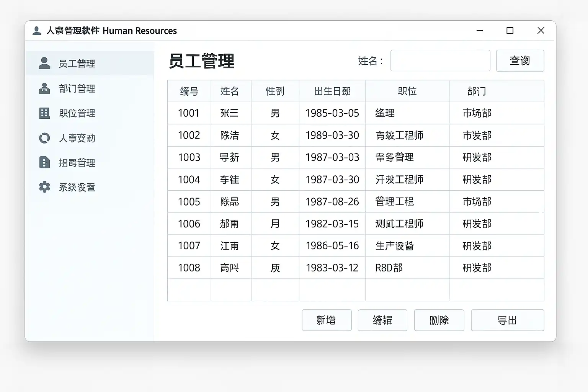Click the building grid icon for 职位管理
Image resolution: width=588 pixels, height=392 pixels.
tap(44, 113)
